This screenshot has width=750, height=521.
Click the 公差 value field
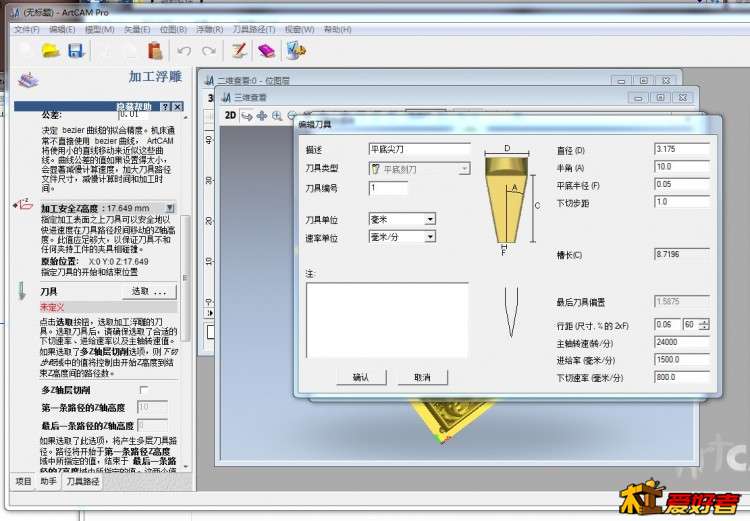pos(133,114)
